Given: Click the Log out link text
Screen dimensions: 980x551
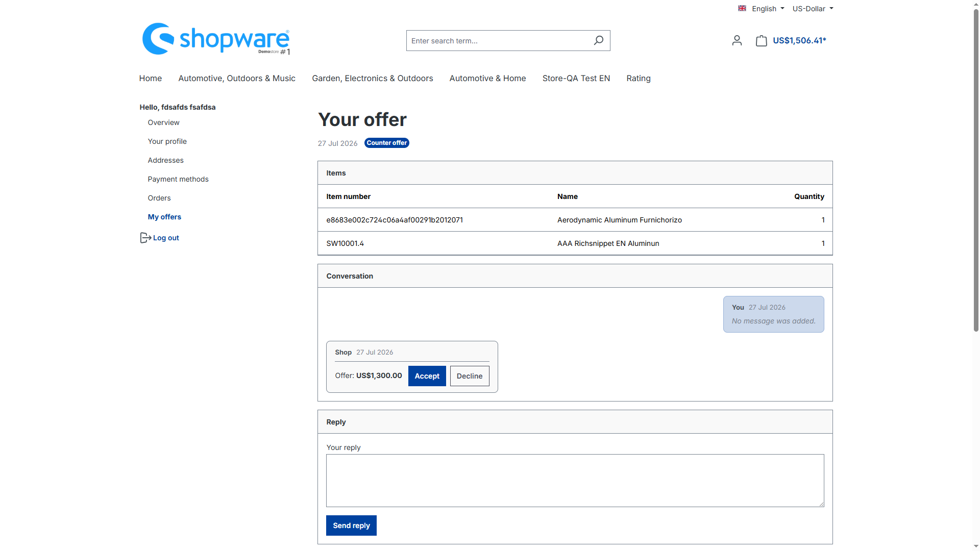Looking at the screenshot, I should point(166,238).
